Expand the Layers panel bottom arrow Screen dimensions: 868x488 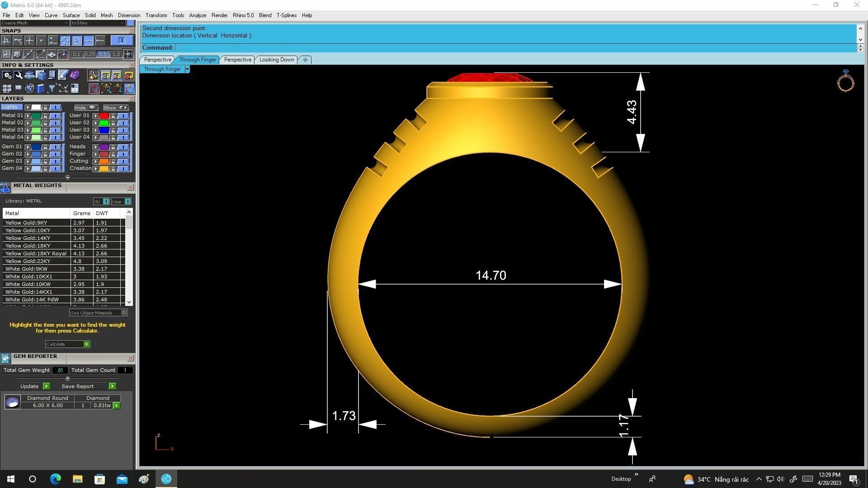(x=68, y=178)
